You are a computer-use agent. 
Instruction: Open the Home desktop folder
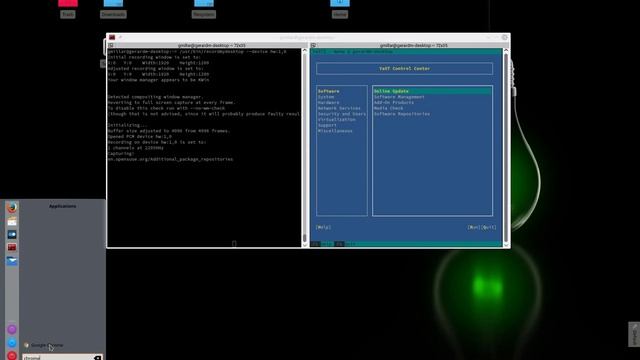[x=340, y=9]
